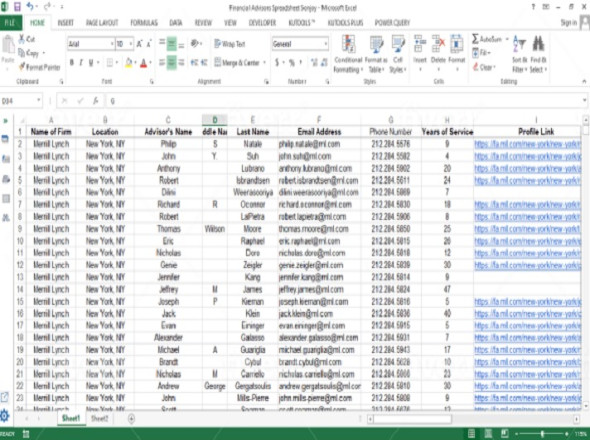Click Sign in at top right
Image resolution: width=590 pixels, height=440 pixels.
point(568,23)
